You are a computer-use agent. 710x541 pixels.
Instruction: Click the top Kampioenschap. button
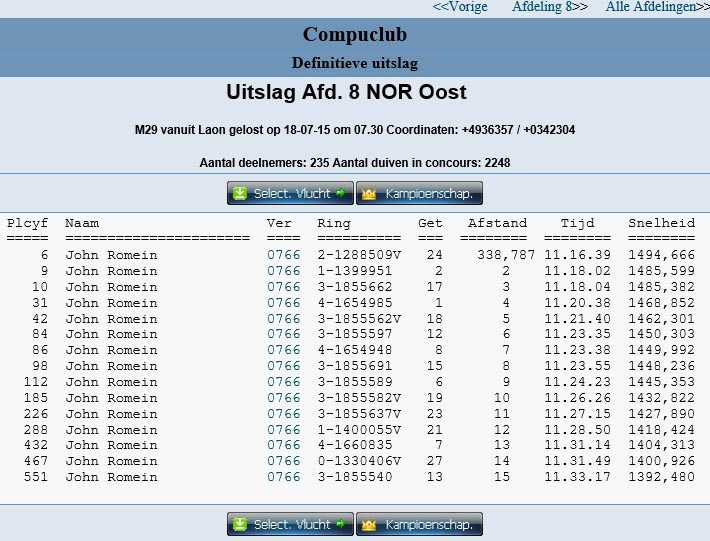pos(419,193)
